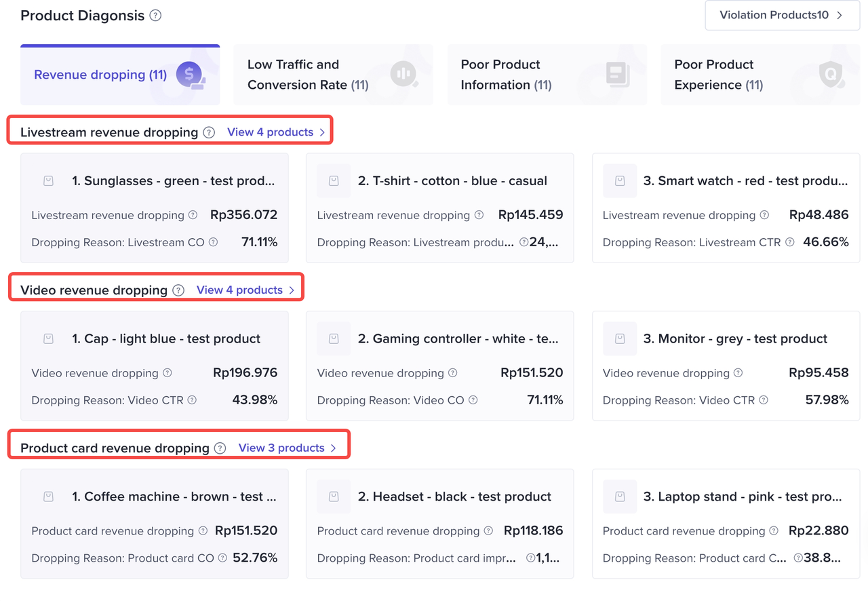The height and width of the screenshot is (601, 868).
Task: Click info icon beside Livestream CO dropping reason
Action: (x=213, y=242)
